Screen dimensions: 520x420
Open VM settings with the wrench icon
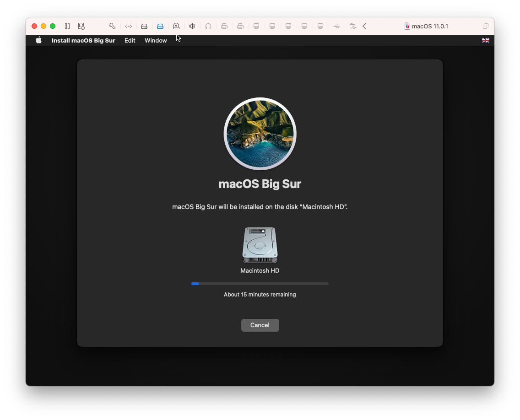click(112, 26)
